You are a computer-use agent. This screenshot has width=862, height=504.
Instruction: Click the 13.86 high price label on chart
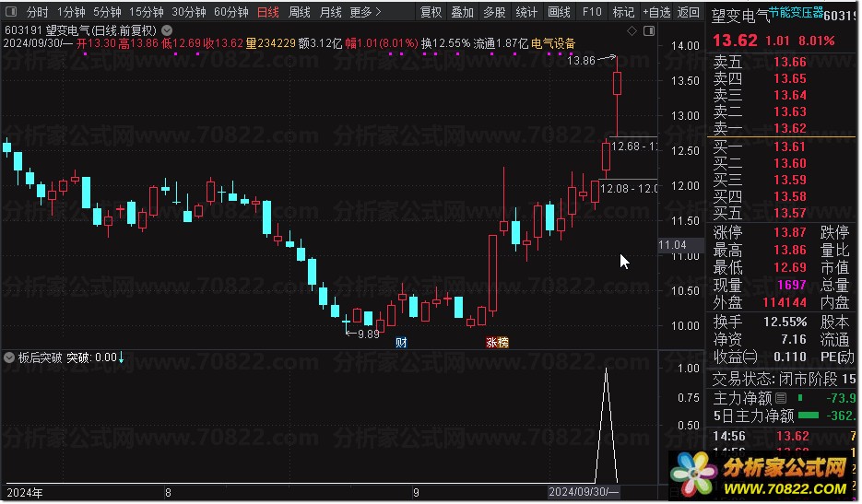581,61
